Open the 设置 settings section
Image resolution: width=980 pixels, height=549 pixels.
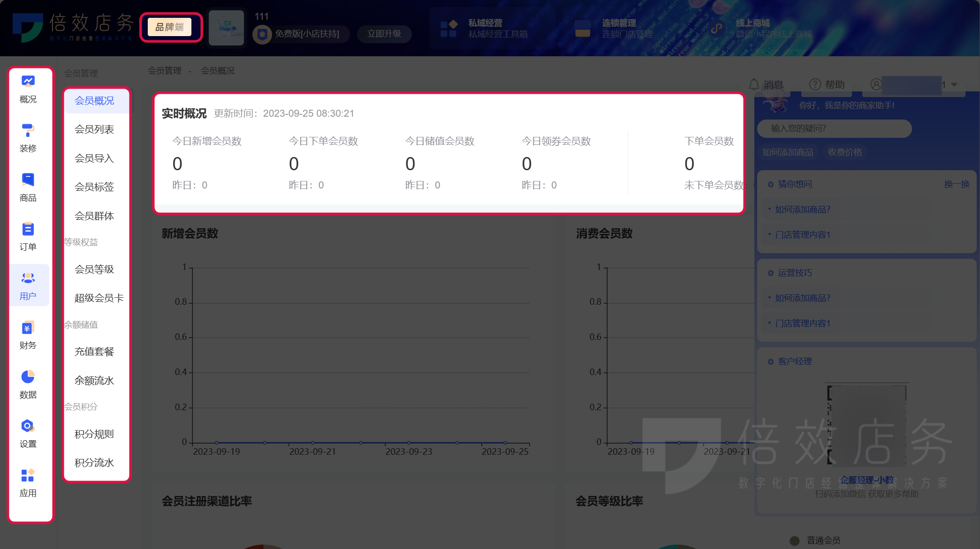pos(28,434)
